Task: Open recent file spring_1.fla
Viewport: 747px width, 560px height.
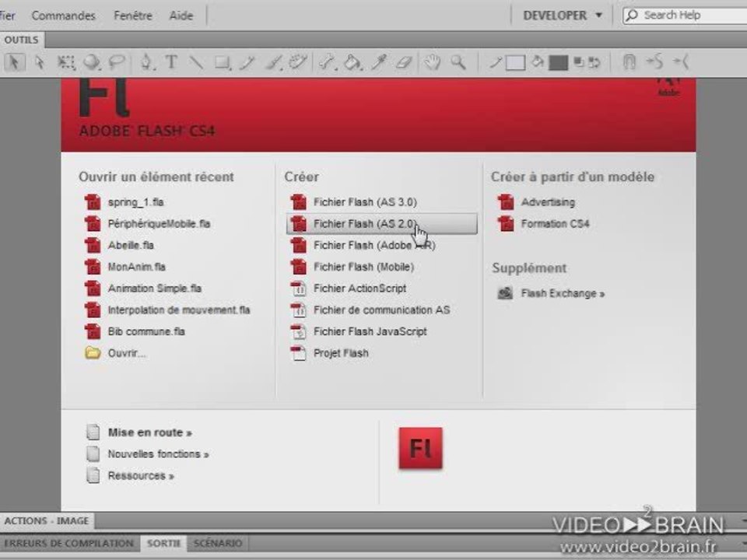Action: point(124,202)
